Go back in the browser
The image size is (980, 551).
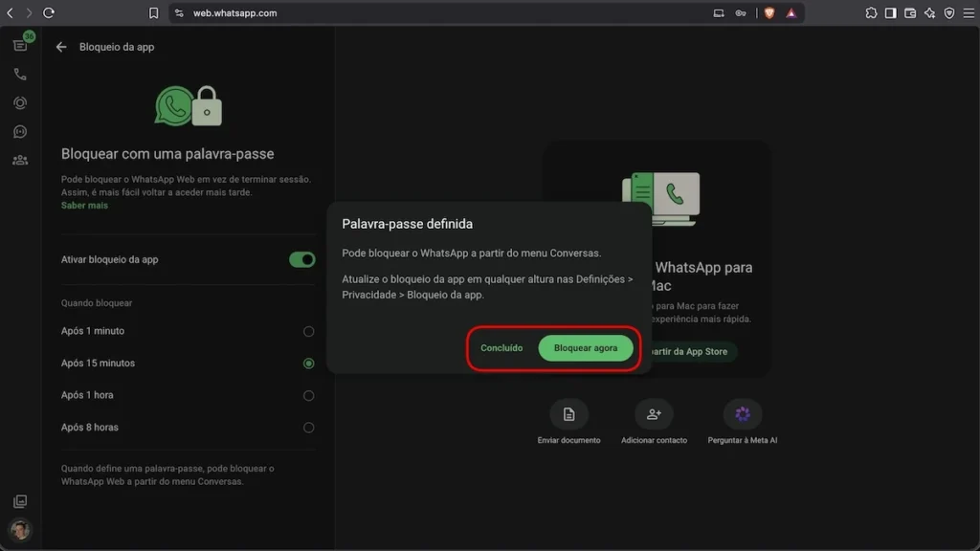[x=10, y=12]
